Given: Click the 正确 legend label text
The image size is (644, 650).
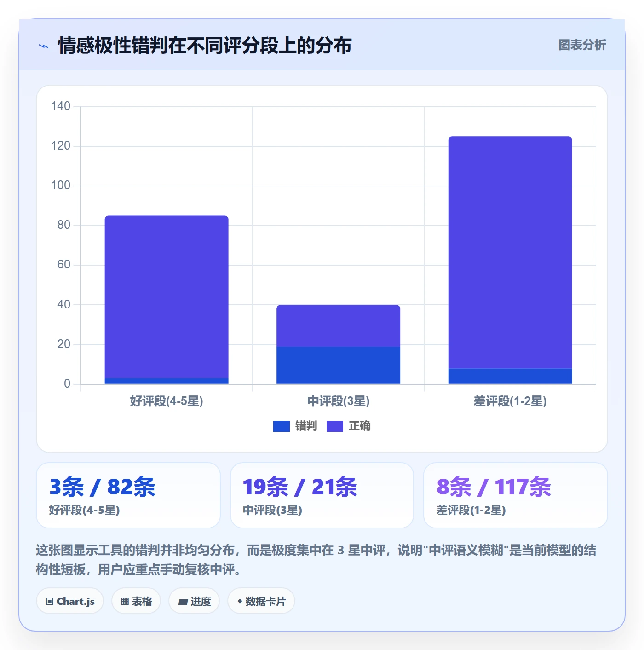Looking at the screenshot, I should point(359,426).
